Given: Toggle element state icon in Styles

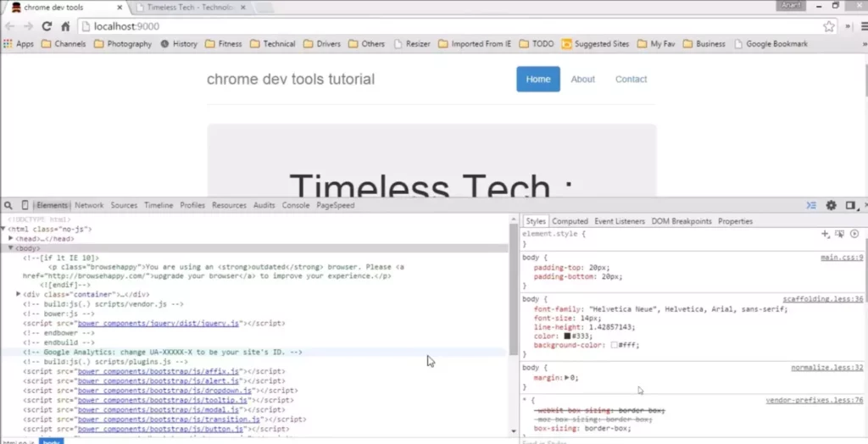Looking at the screenshot, I should (x=839, y=234).
